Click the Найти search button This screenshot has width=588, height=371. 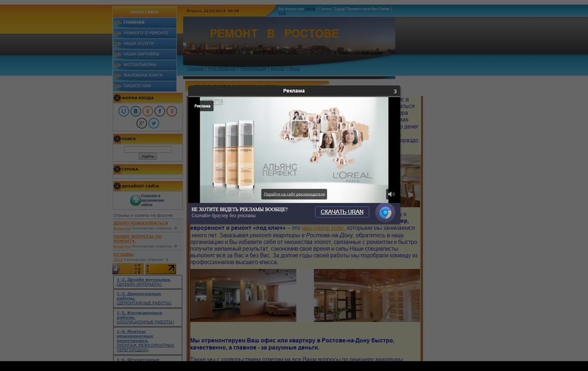pyautogui.click(x=148, y=156)
